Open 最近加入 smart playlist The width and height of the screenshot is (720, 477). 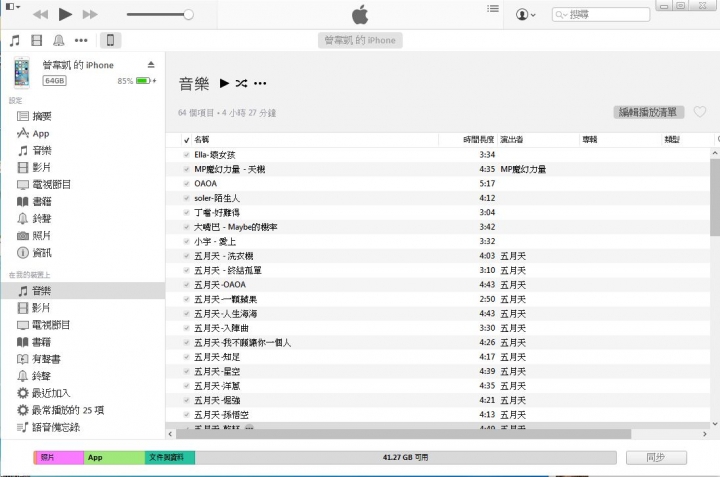44,393
